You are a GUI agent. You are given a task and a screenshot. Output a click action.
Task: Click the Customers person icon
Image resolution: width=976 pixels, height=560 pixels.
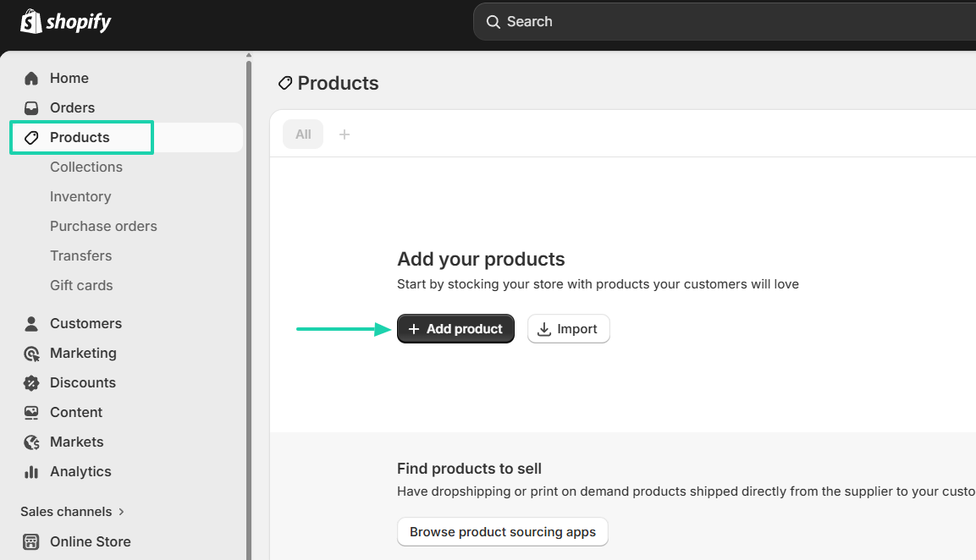pyautogui.click(x=31, y=323)
